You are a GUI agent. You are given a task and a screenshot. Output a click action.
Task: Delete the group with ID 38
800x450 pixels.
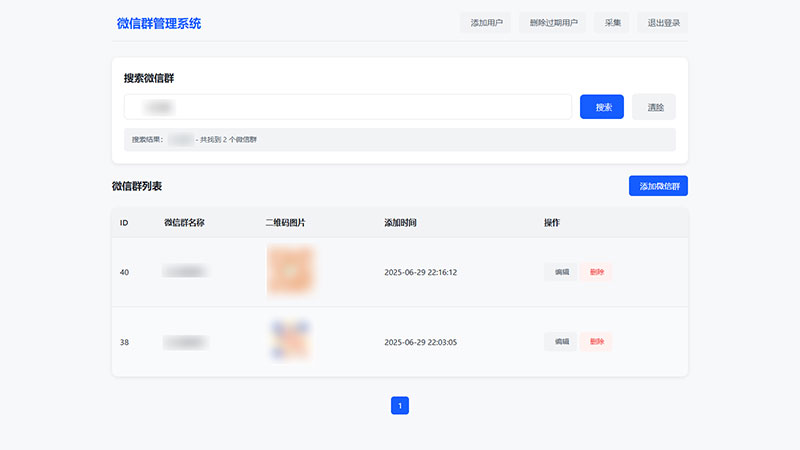coord(596,342)
